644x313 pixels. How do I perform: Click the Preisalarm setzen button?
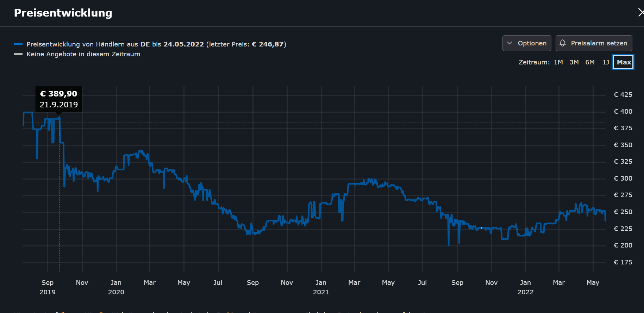594,43
